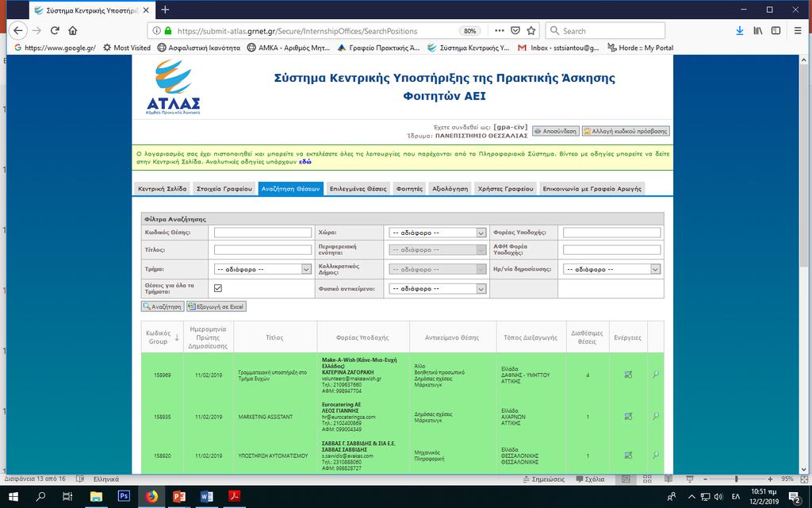Switch to the Φοιτητές tab
Viewport: 812px width, 508px height.
pos(410,189)
